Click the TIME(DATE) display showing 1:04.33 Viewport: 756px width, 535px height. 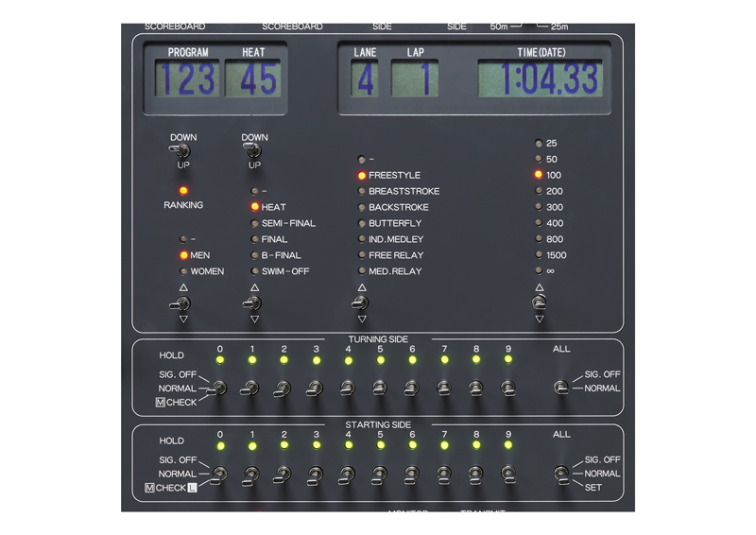[x=539, y=78]
